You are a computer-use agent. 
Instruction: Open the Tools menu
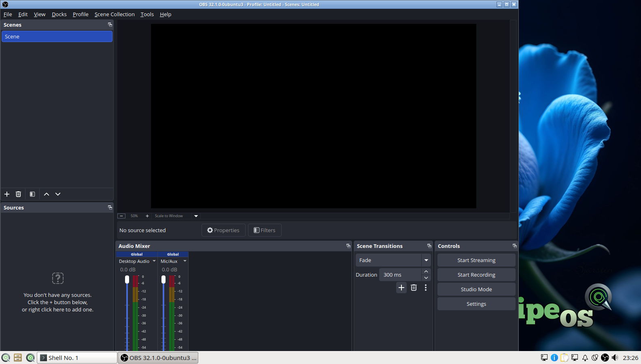147,14
